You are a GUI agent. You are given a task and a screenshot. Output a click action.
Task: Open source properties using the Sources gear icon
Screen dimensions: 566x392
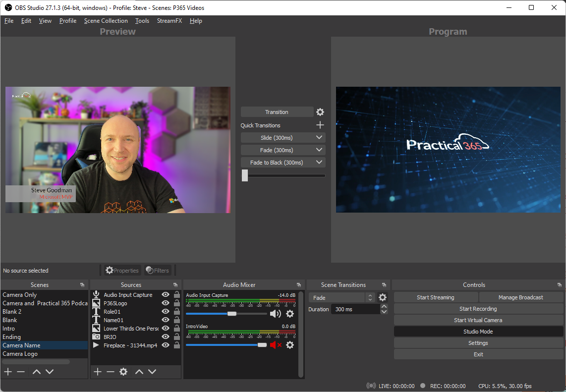(123, 371)
